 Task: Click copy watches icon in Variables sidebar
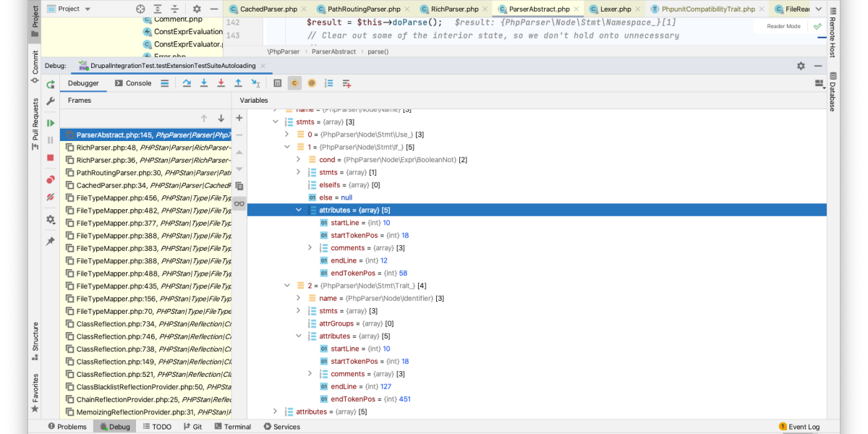[x=239, y=186]
